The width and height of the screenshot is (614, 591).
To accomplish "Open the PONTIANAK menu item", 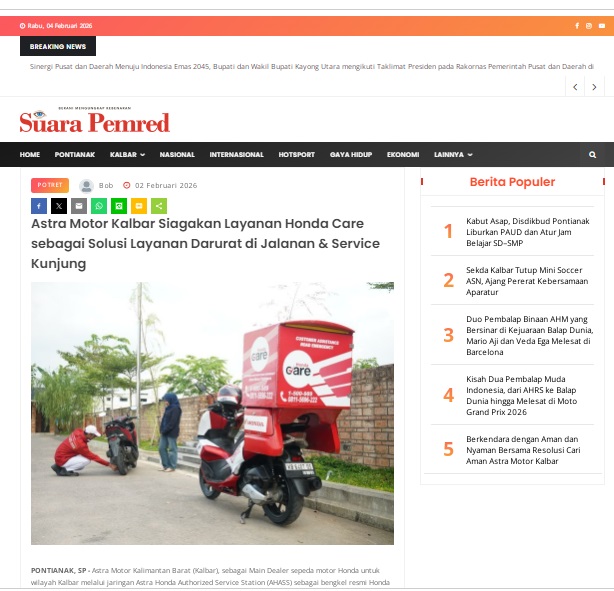I will point(75,155).
